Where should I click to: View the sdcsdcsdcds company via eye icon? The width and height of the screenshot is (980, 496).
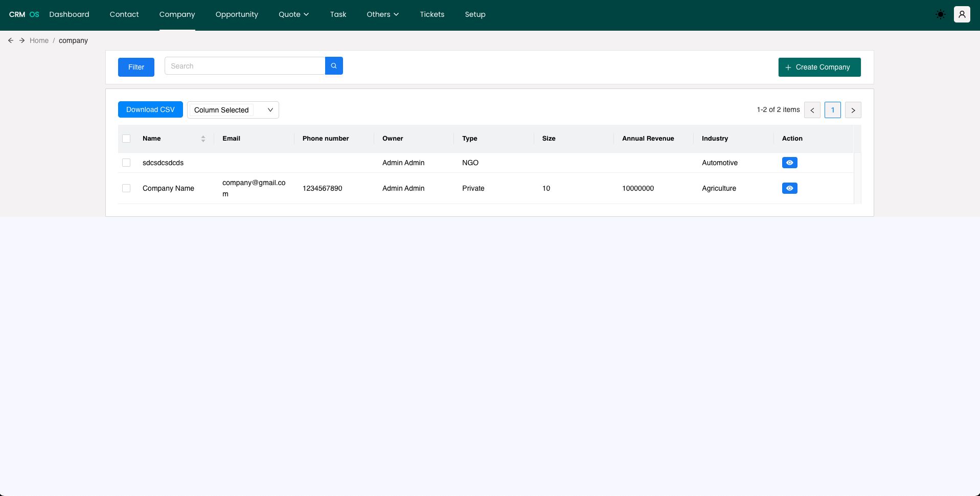tap(789, 163)
